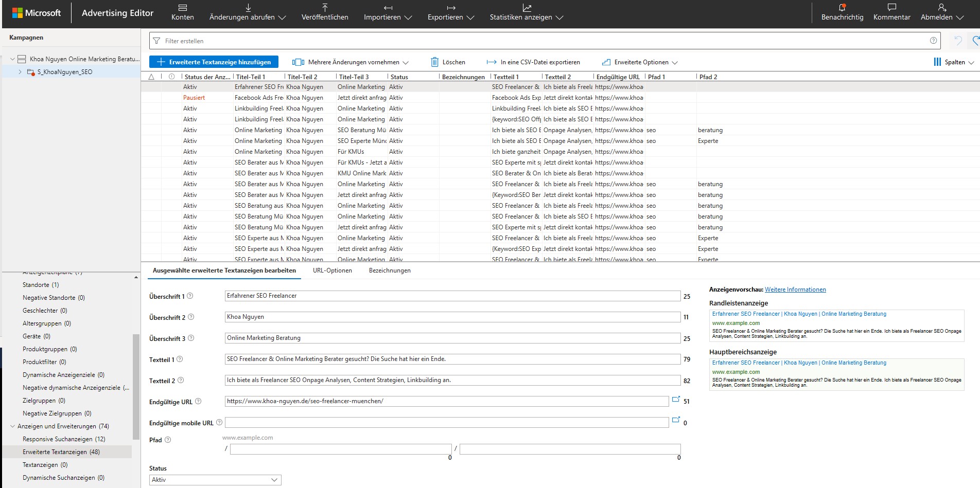Switch to the Bezeichnungen tab
This screenshot has width=980, height=488.
pos(390,270)
